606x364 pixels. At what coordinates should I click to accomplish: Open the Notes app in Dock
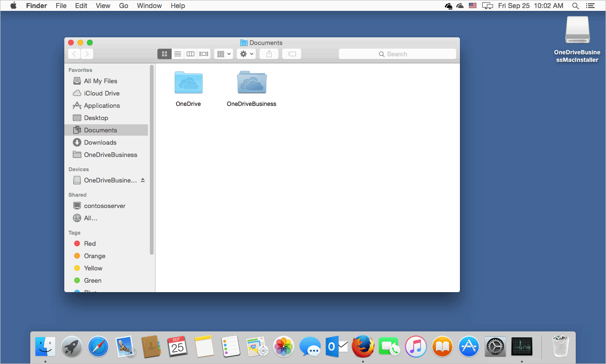point(204,347)
